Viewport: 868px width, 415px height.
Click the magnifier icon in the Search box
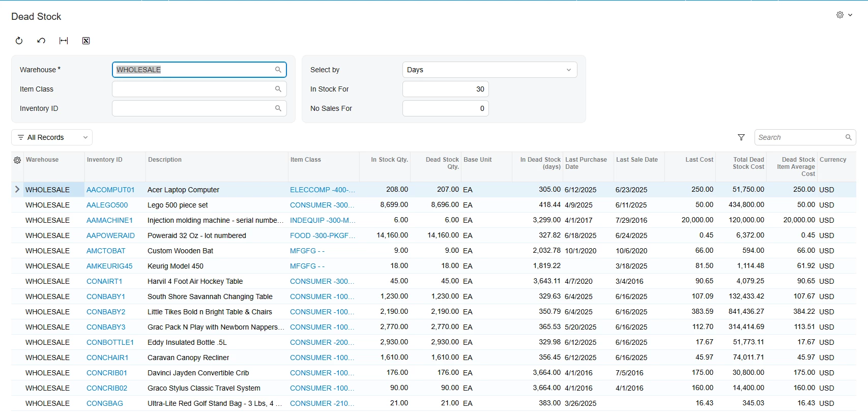[x=849, y=137]
